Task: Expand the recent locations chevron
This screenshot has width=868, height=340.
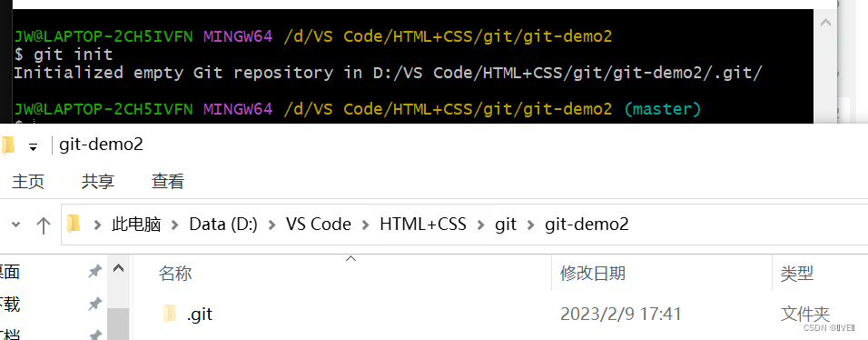Action: click(x=16, y=224)
